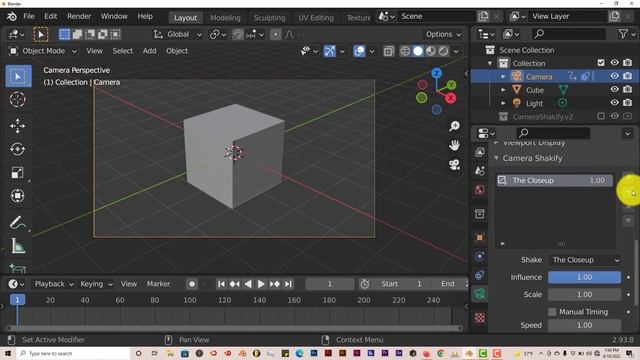Open the Object properties tab
The height and width of the screenshot is (360, 640).
(480, 238)
